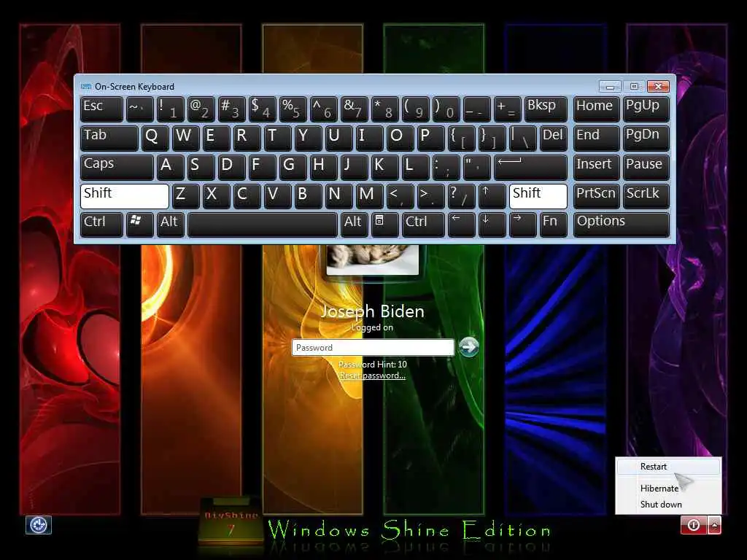Submit password with green arrow button

coord(469,346)
